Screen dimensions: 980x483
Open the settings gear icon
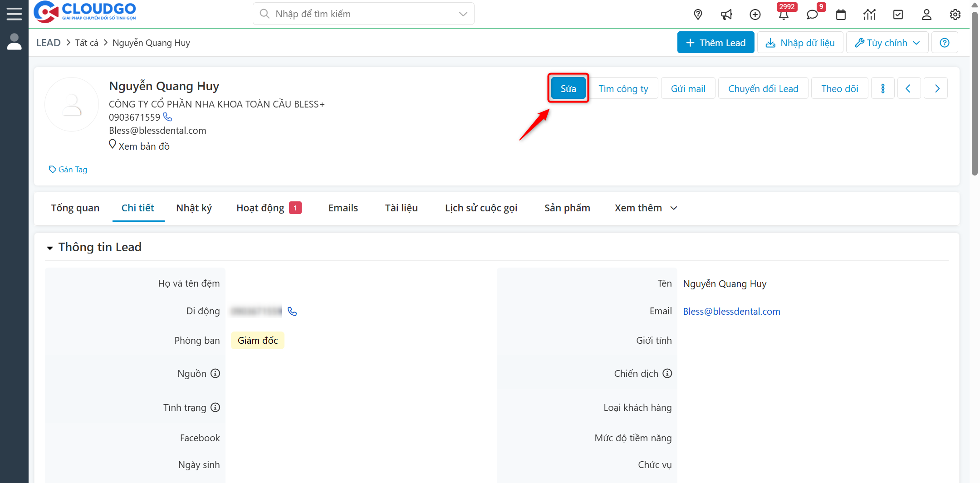(955, 14)
